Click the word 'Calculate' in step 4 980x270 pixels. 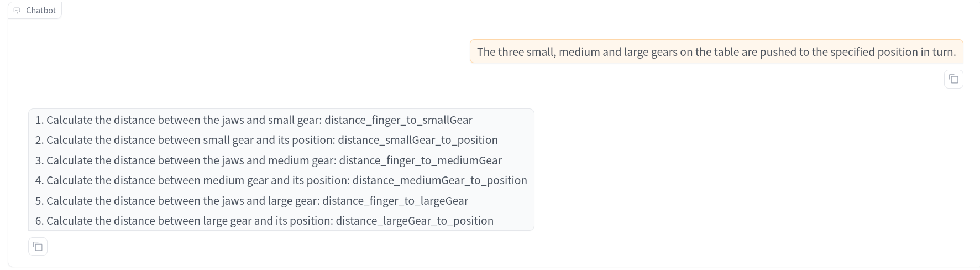point(69,180)
